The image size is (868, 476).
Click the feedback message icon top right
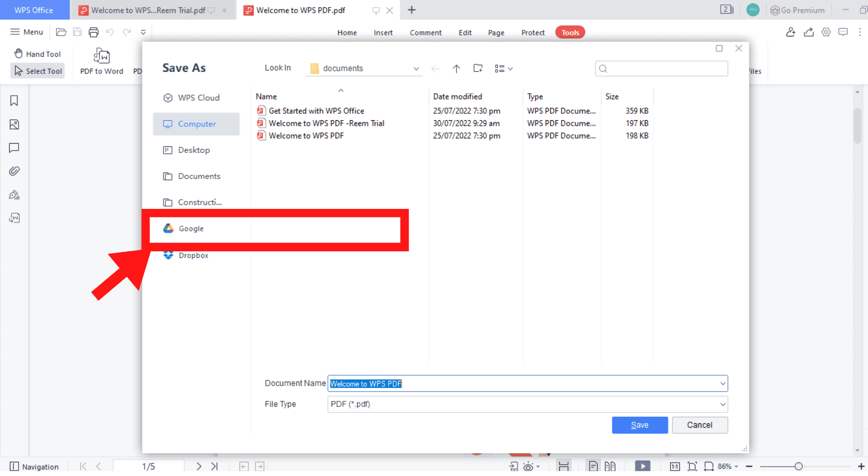pos(843,32)
